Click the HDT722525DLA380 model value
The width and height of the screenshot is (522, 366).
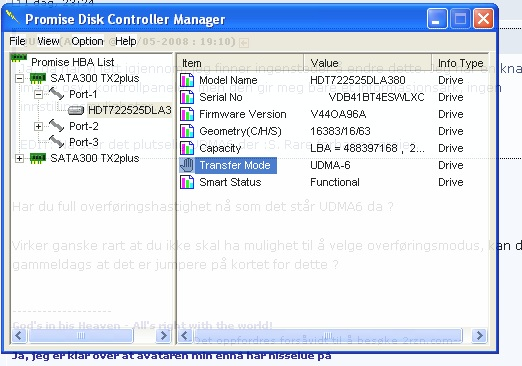coord(358,80)
